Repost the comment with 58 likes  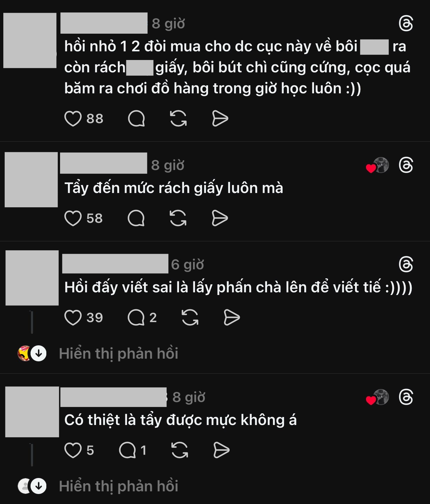[178, 218]
